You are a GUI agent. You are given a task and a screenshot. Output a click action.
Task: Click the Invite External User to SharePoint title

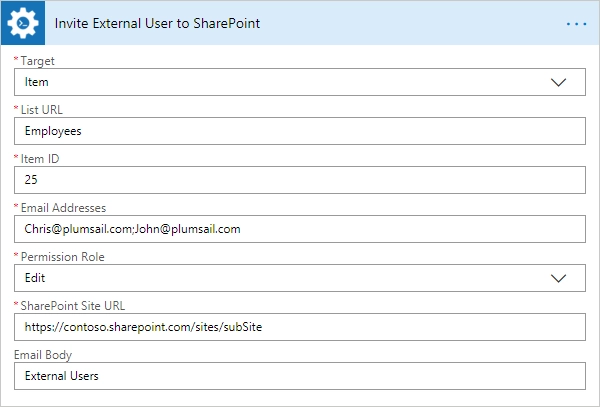(157, 23)
